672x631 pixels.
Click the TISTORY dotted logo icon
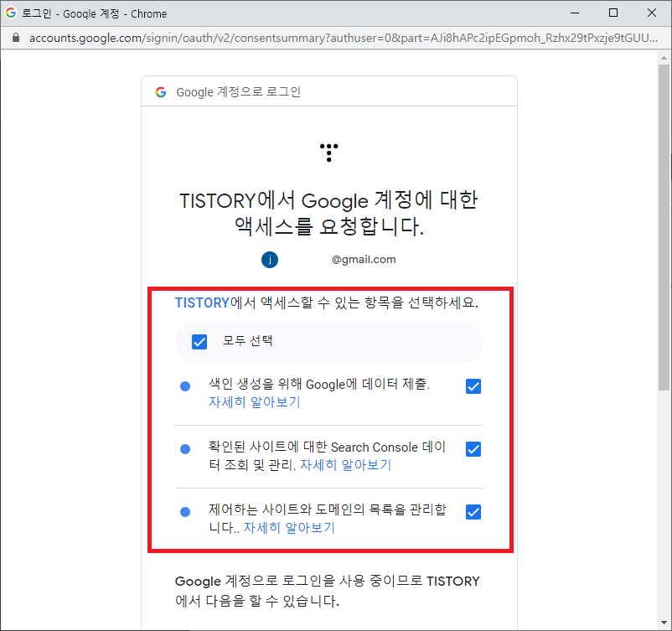pos(328,153)
